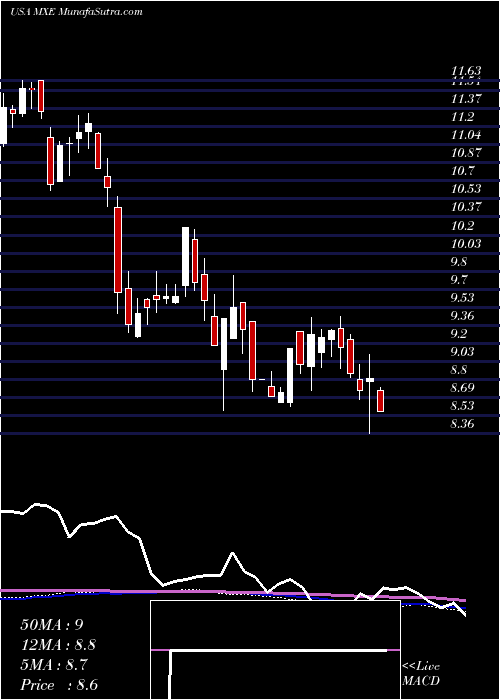Click the 11.04 price axis label
This screenshot has height=700, width=500.
466,135
